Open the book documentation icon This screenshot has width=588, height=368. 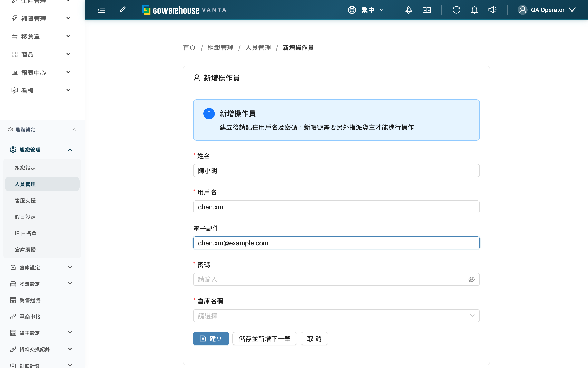coord(427,10)
